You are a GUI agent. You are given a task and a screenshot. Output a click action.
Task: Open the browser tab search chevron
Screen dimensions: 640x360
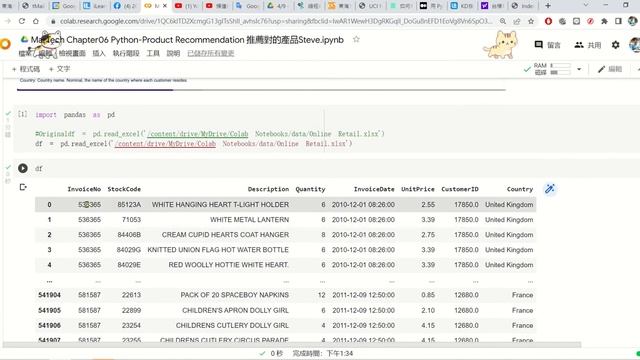[x=586, y=6]
